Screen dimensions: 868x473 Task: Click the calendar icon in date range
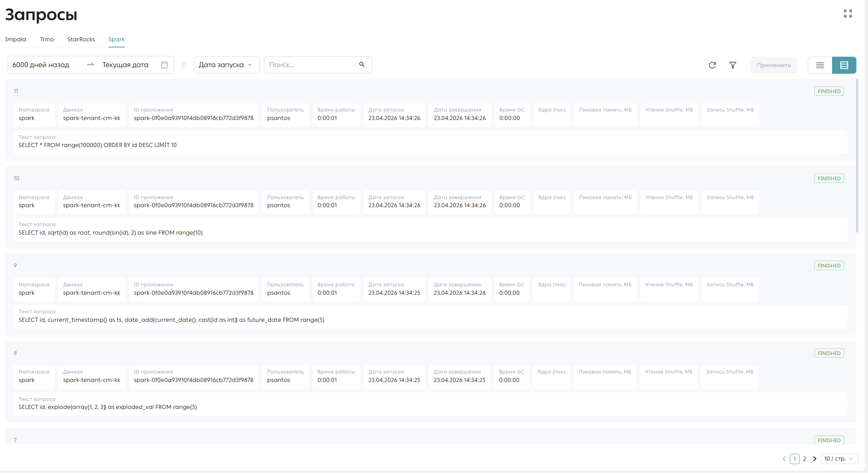[164, 65]
